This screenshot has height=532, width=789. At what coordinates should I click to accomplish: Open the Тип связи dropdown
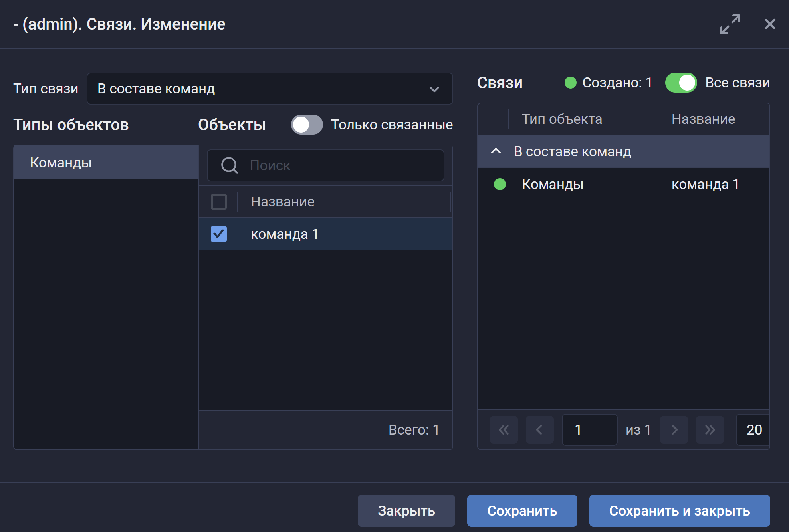click(270, 89)
